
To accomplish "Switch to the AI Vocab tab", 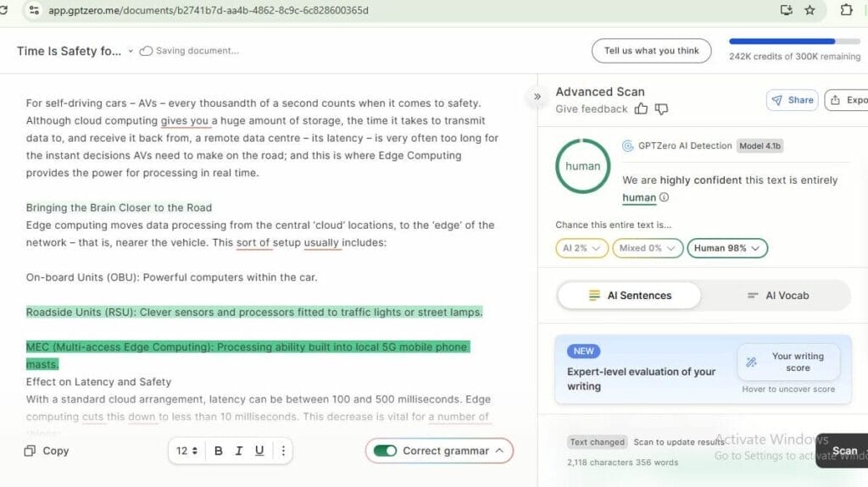I will point(777,296).
